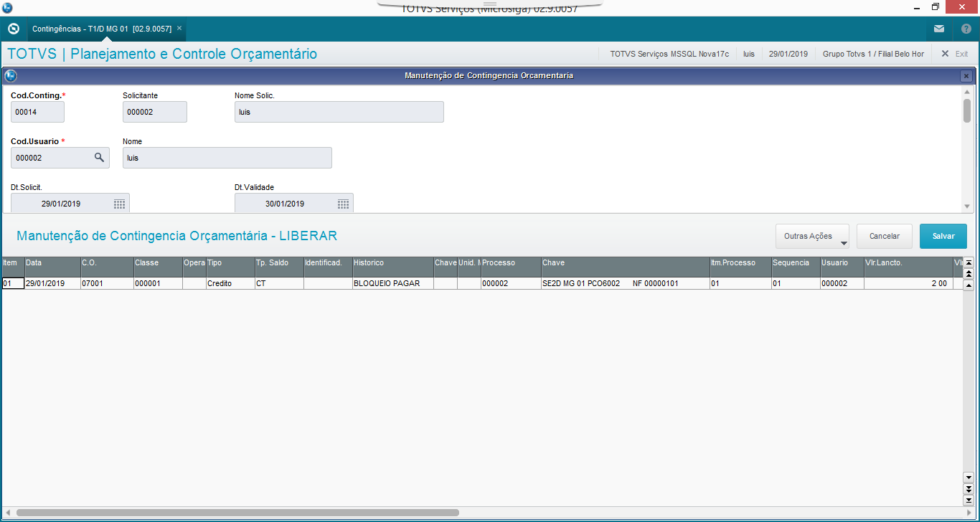This screenshot has width=980, height=522.
Task: Click the Dt.Validade date field
Action: pyautogui.click(x=294, y=204)
